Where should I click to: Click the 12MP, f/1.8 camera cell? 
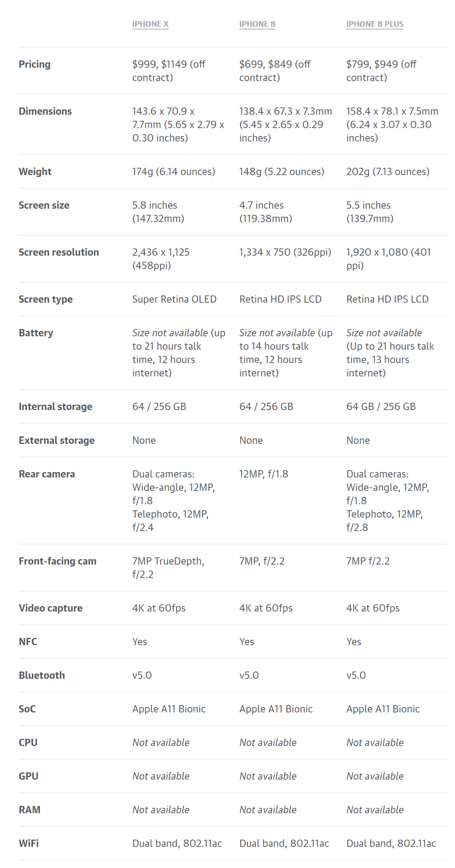(x=263, y=474)
